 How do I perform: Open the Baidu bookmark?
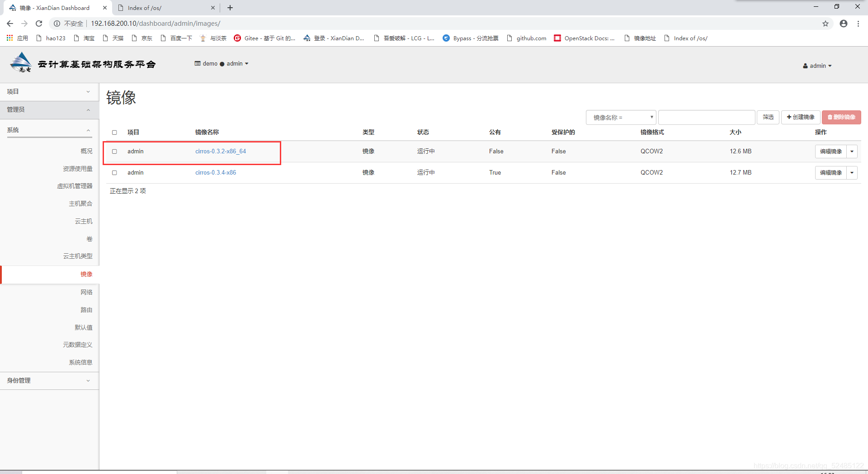pos(176,38)
